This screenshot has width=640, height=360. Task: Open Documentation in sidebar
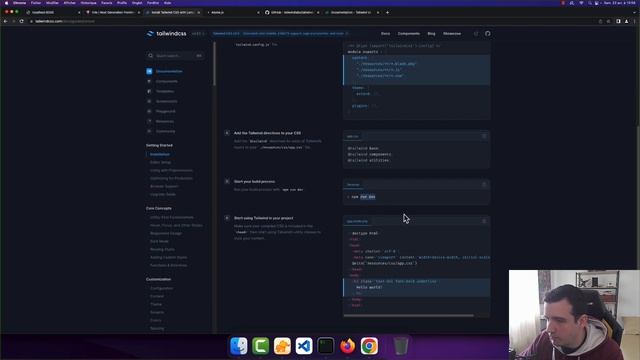(x=169, y=71)
